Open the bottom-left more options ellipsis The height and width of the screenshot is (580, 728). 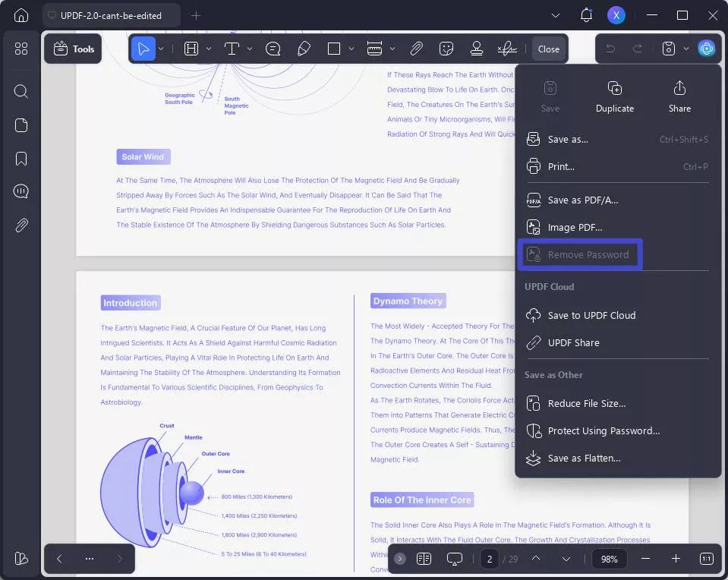click(x=90, y=559)
